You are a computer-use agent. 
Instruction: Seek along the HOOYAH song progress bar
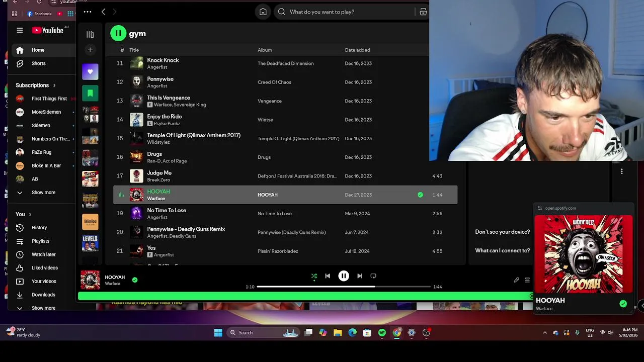coord(344,287)
